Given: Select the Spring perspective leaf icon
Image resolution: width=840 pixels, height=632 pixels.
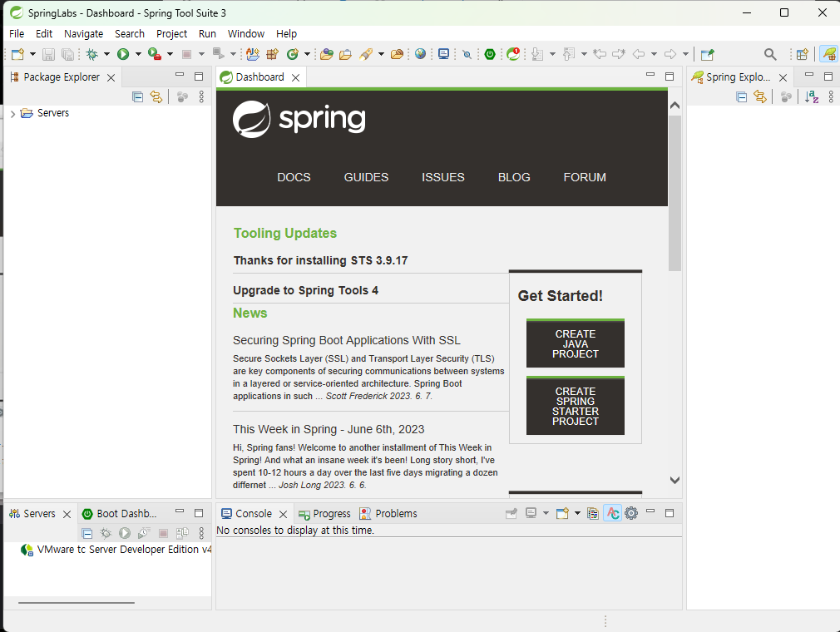Looking at the screenshot, I should point(829,54).
